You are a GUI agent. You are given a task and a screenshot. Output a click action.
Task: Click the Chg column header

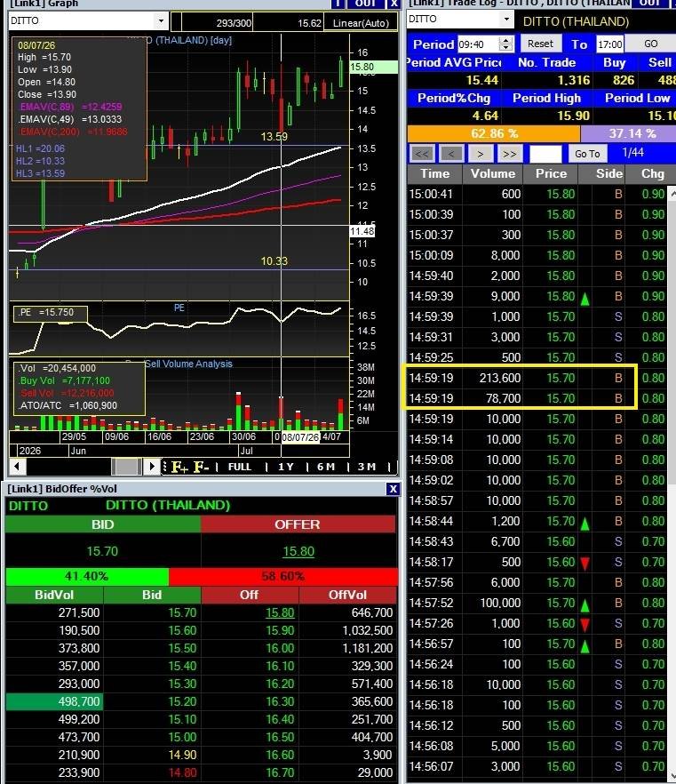point(651,174)
